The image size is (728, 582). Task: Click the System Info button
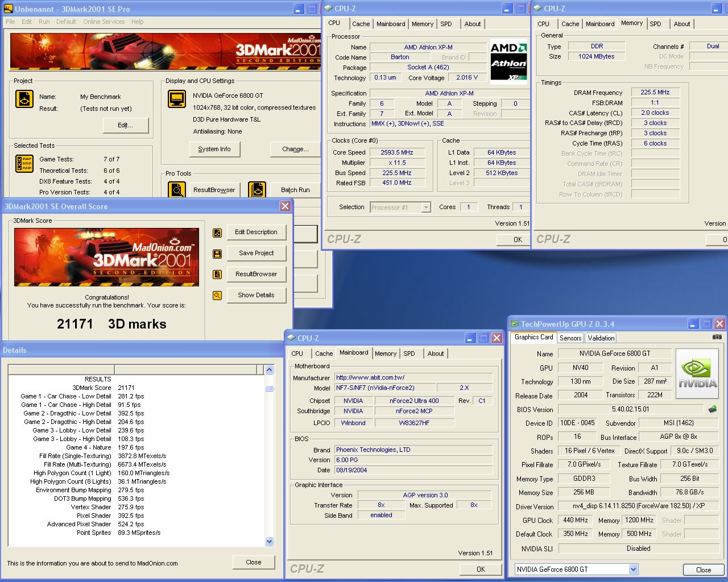[214, 149]
